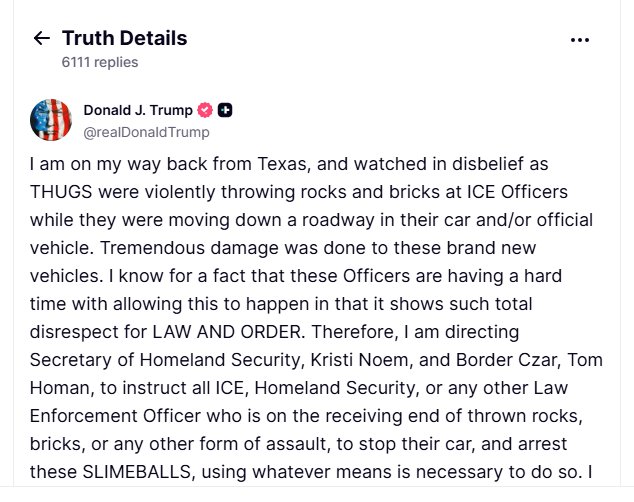Click the Truth Details heading
The image size is (634, 502).
[125, 38]
